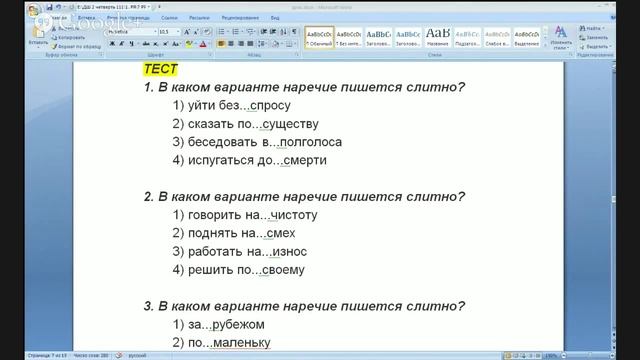640x360 pixels.
Task: Clear formatting in the Font group
Action: 207,32
